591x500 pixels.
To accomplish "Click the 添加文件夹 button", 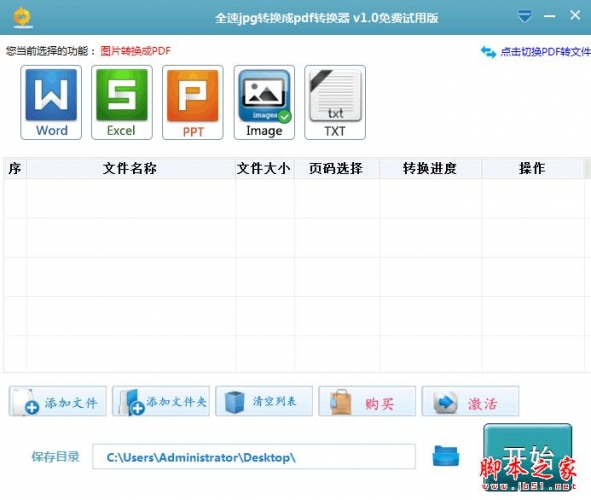I will (161, 401).
